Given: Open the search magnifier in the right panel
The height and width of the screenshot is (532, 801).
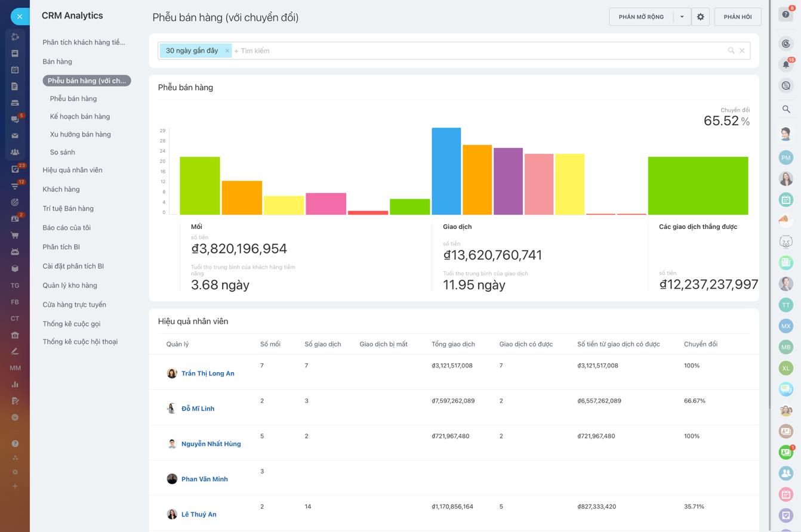Looking at the screenshot, I should tap(785, 109).
